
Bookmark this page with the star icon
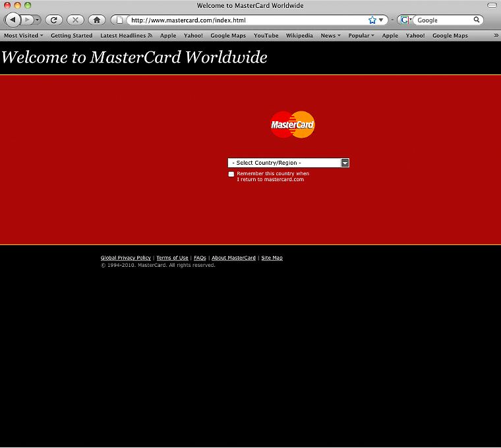pos(372,20)
